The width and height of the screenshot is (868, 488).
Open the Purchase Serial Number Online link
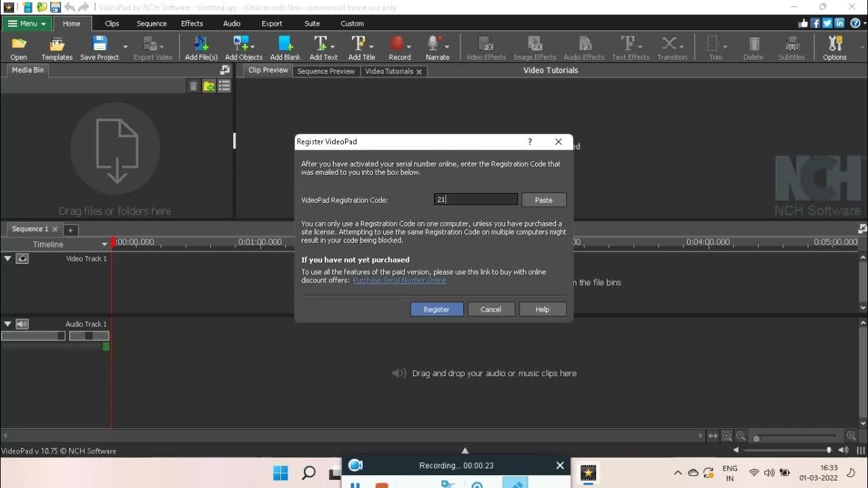tap(400, 281)
